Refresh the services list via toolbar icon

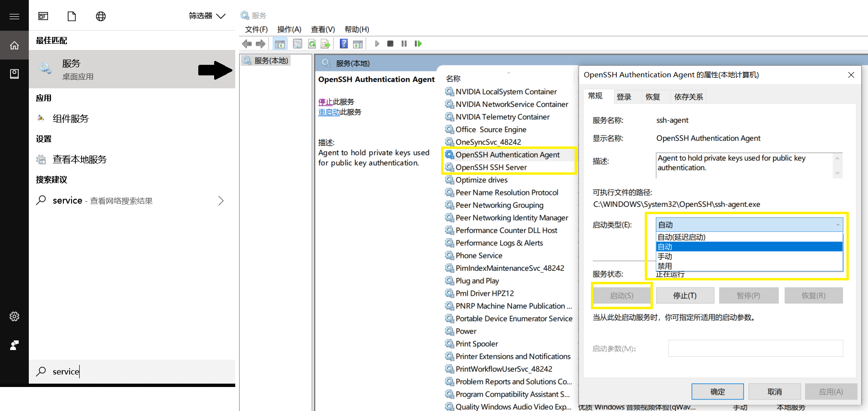point(312,44)
